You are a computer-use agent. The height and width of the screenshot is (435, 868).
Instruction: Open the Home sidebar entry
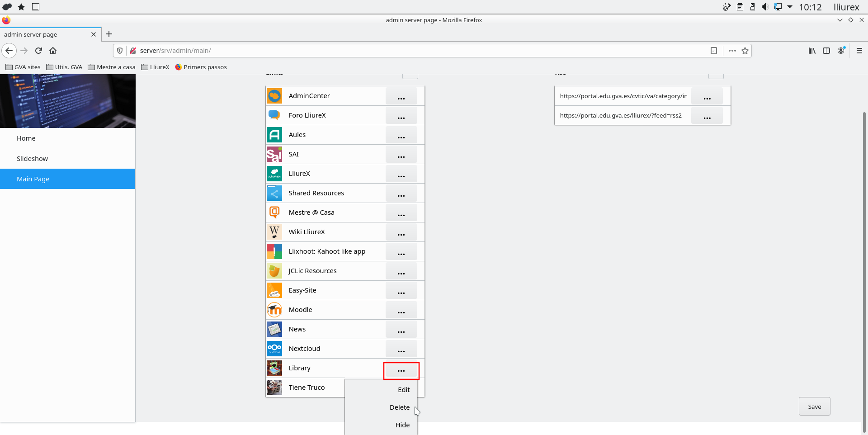point(26,138)
